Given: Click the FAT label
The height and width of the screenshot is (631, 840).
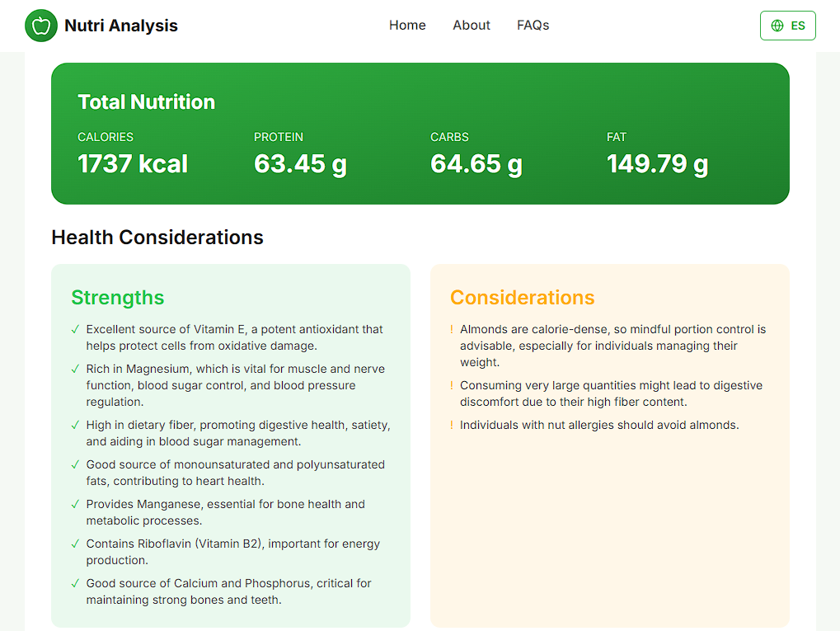Looking at the screenshot, I should click(617, 137).
